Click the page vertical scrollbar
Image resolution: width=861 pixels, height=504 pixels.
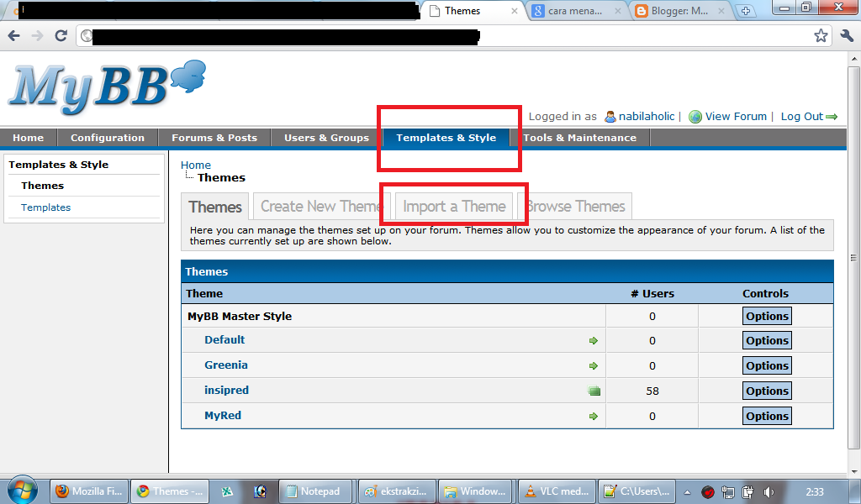point(854,258)
